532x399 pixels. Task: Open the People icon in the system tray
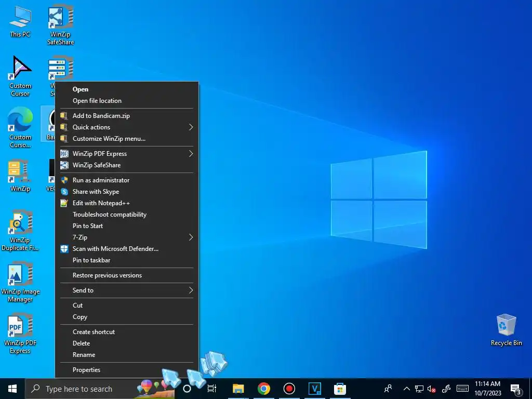388,389
